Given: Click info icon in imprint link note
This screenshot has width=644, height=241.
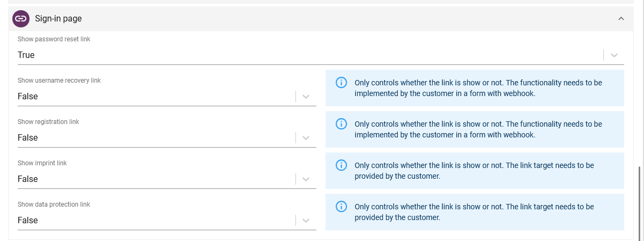Looking at the screenshot, I should 341,165.
